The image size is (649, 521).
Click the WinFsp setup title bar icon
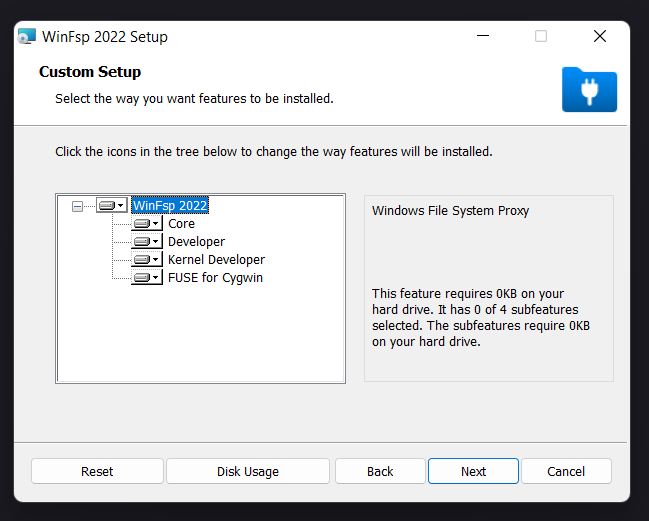26,36
